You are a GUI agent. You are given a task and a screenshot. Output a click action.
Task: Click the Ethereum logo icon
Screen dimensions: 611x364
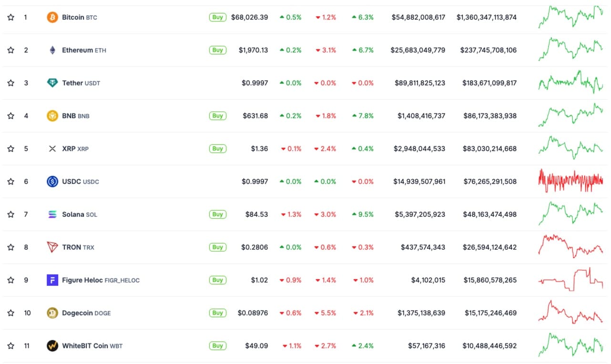(x=52, y=50)
